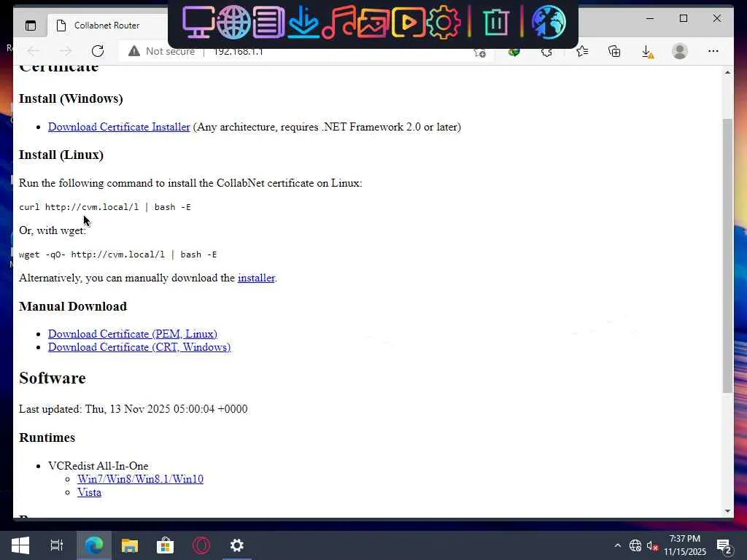Open the notification center icon
Image resolution: width=747 pixels, height=560 pixels.
724,546
